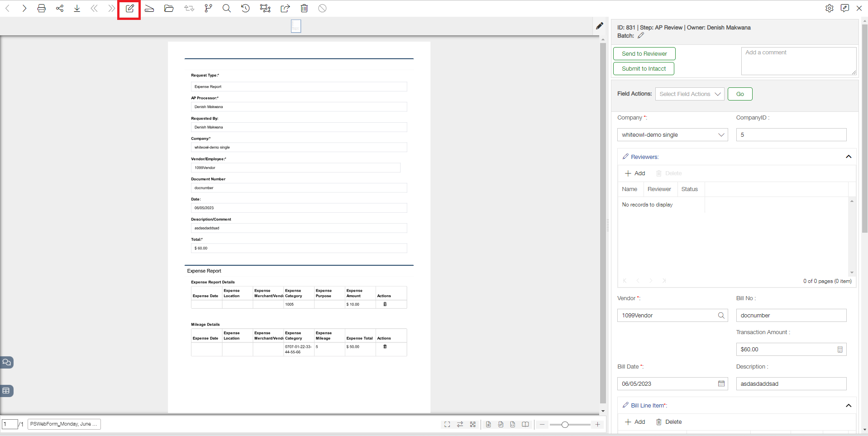The image size is (868, 436).
Task: Click the book view icon in the bottom bar
Action: (525, 424)
